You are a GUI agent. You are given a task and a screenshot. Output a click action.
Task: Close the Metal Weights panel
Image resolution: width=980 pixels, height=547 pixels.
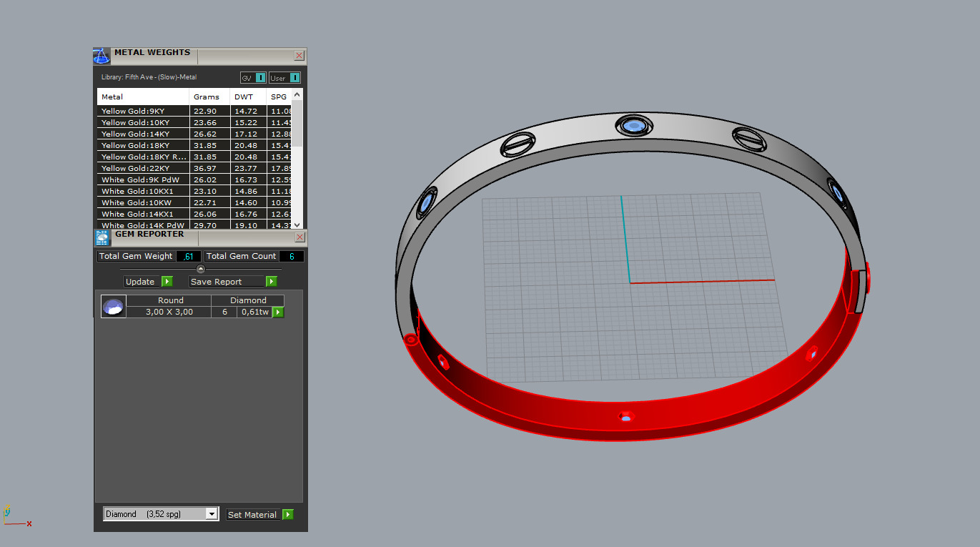(x=300, y=56)
